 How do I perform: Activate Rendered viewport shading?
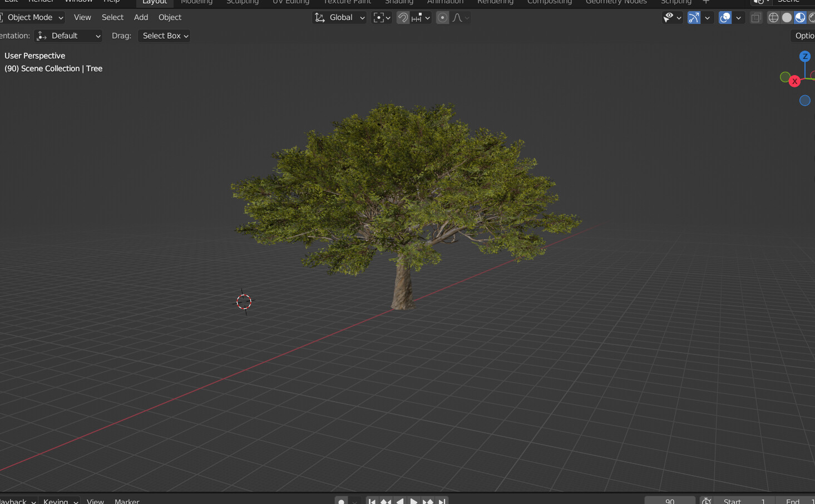812,17
